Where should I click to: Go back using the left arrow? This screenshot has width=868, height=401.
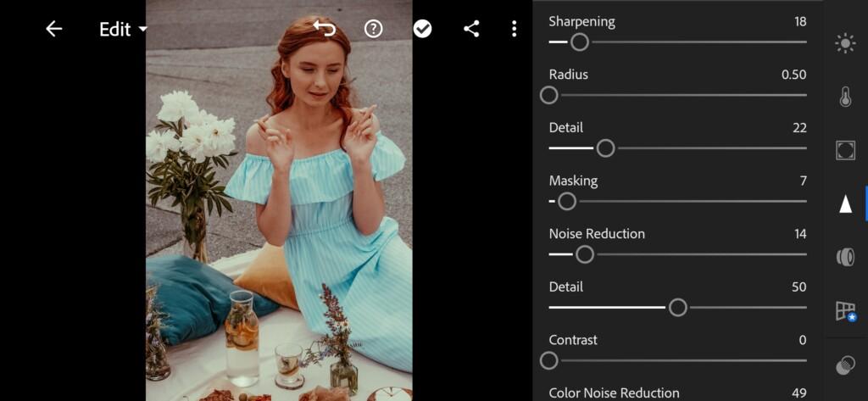[x=53, y=29]
